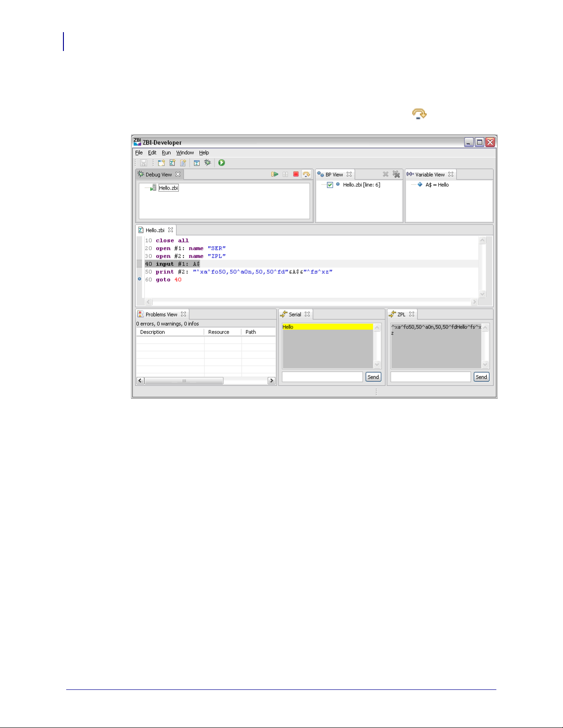563x728 pixels.
Task: Click the Hello.zbi program icon in Debug View
Action: pos(154,187)
